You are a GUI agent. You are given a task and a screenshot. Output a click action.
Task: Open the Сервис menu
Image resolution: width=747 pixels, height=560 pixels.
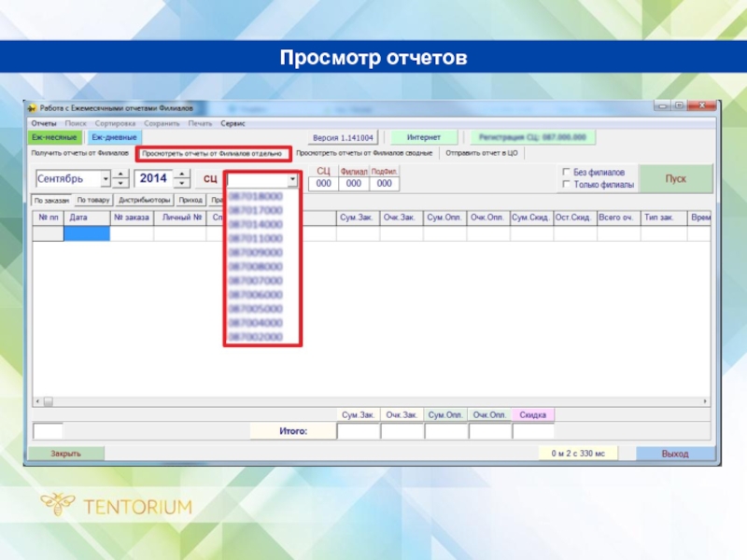[x=233, y=123]
